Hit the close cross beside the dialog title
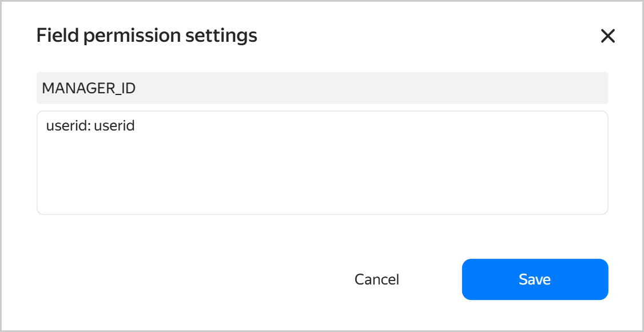The height and width of the screenshot is (332, 644). tap(607, 37)
